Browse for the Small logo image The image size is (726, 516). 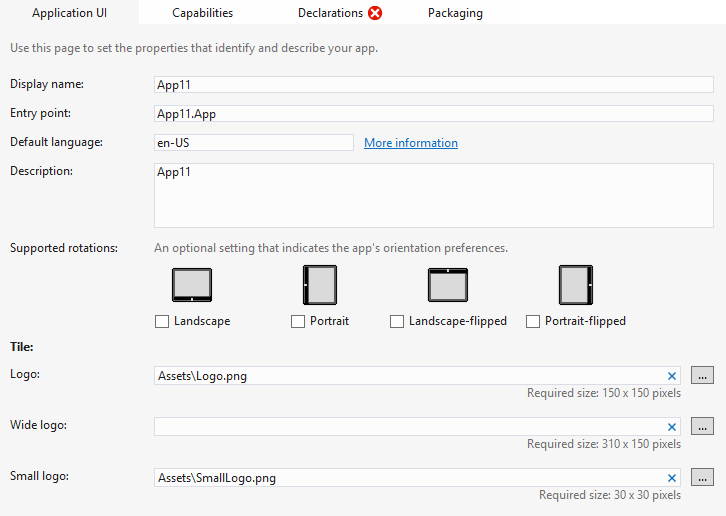pos(702,478)
